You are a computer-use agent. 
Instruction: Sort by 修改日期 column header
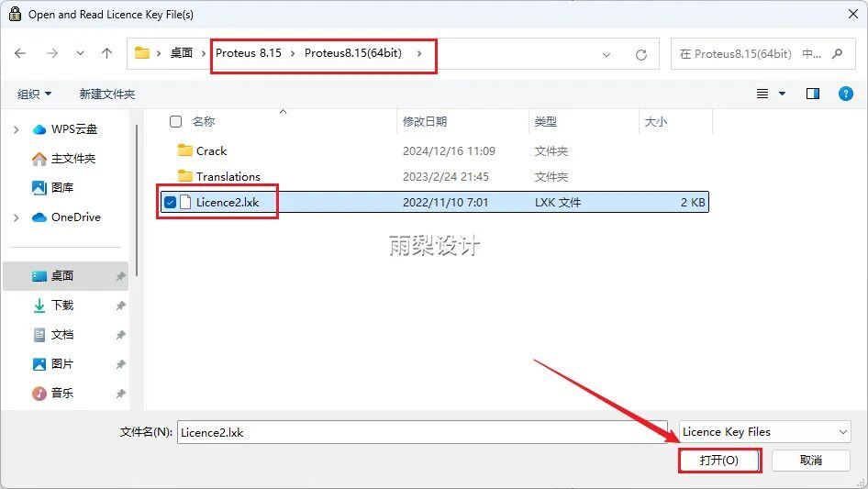425,121
